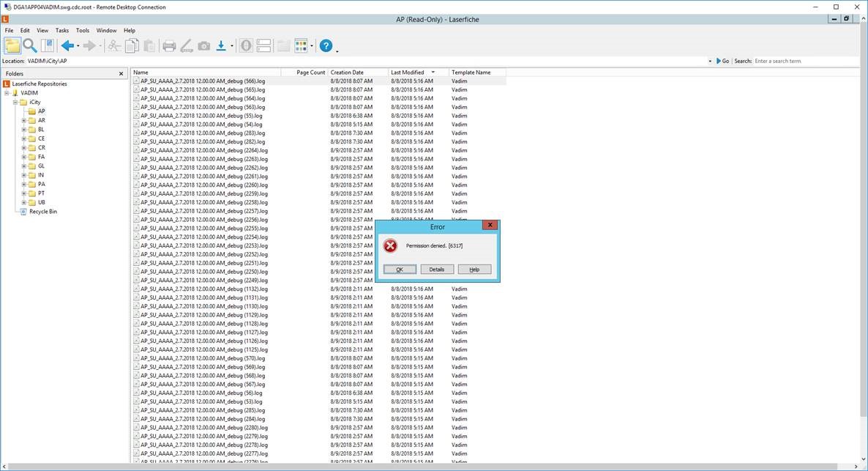Image resolution: width=868 pixels, height=471 pixels.
Task: Click Details button in Error dialog
Action: coord(437,270)
